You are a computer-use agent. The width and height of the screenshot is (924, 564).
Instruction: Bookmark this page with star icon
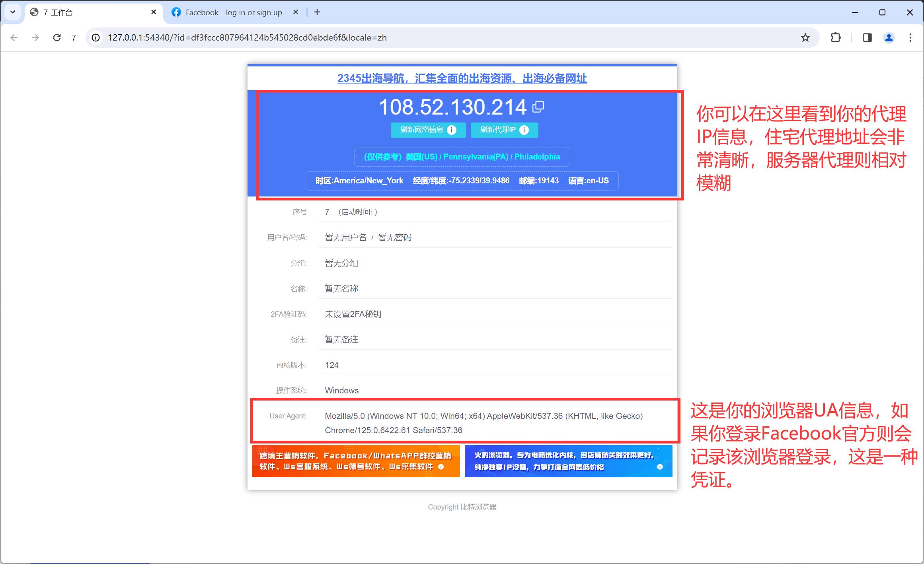[805, 37]
